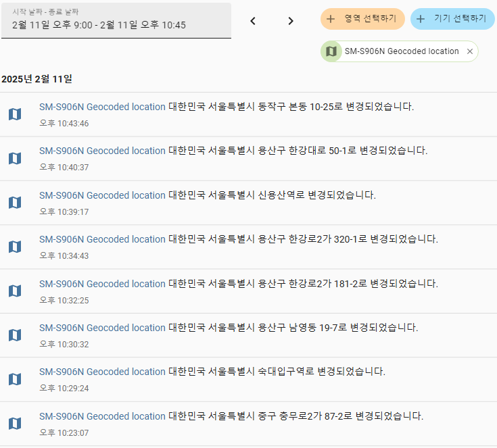
Task: Click text 용산구 한강대로 50-1로 변경되었습니다
Action: pos(343,151)
